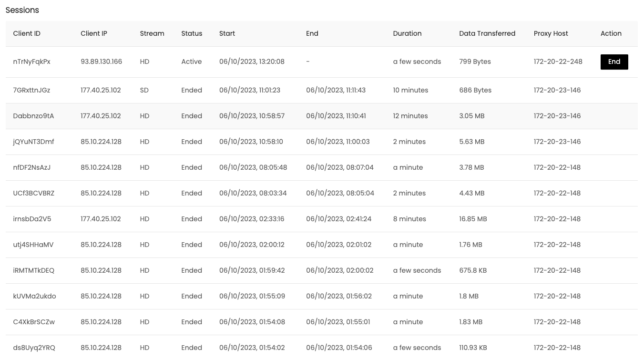Screen dimensions: 644x360
Task: Click the 3.78 MB data value
Action: point(471,167)
